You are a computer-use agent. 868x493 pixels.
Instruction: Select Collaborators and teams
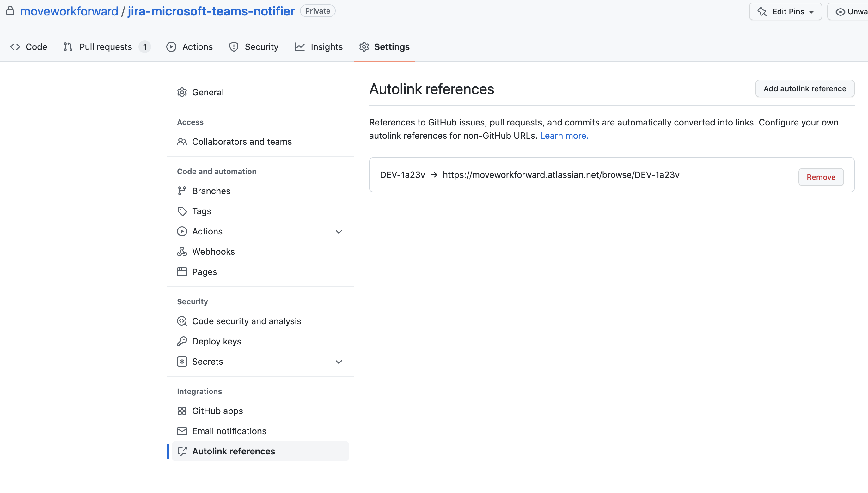click(x=242, y=142)
